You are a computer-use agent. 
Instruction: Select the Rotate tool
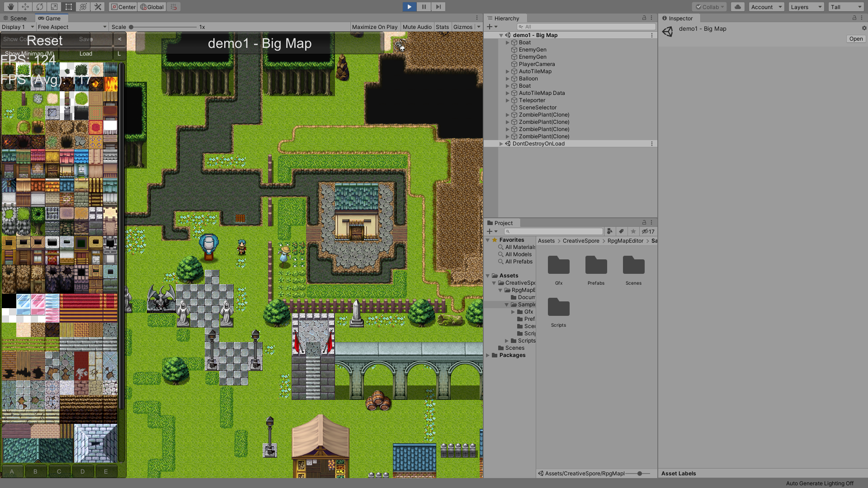point(39,7)
